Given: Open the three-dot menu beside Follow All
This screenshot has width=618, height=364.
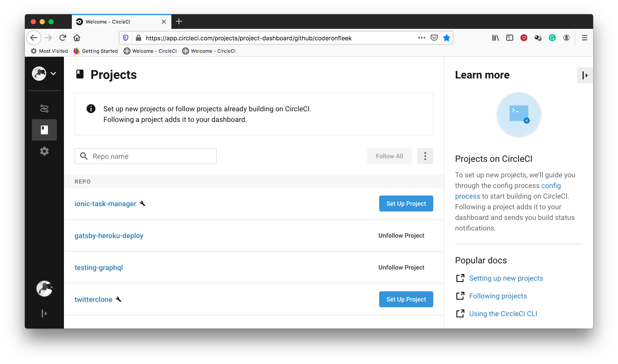Looking at the screenshot, I should pos(425,156).
